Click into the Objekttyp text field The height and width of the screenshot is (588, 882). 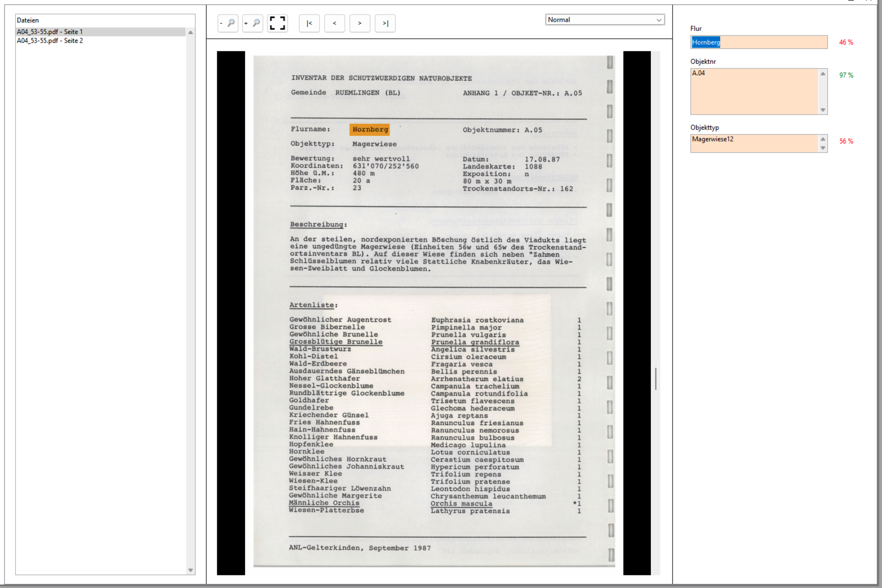[754, 143]
